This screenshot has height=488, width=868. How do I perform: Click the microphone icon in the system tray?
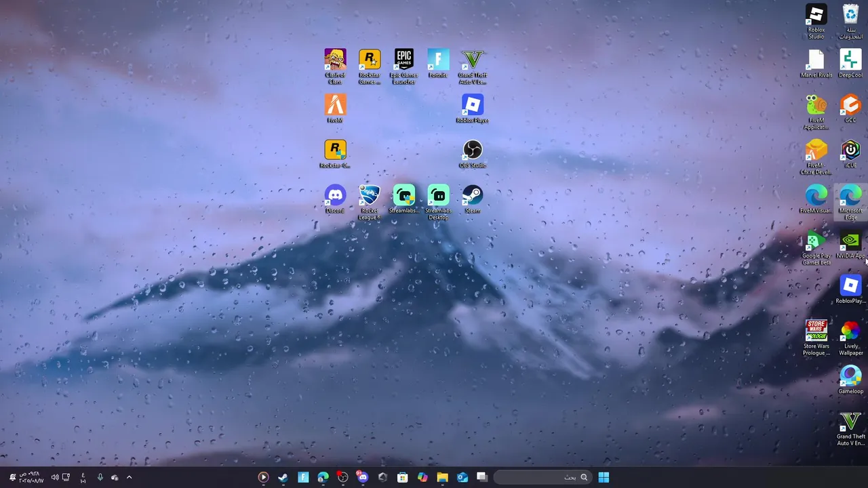click(100, 477)
